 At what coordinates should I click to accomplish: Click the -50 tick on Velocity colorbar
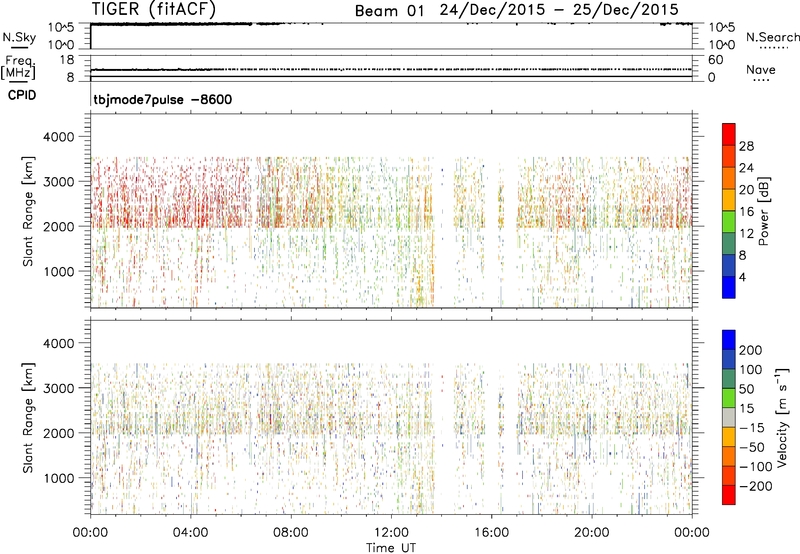(751, 447)
